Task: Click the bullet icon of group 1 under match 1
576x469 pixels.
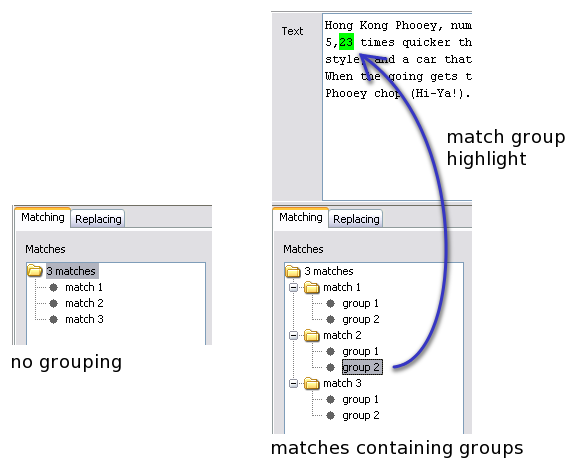Action: pos(330,303)
